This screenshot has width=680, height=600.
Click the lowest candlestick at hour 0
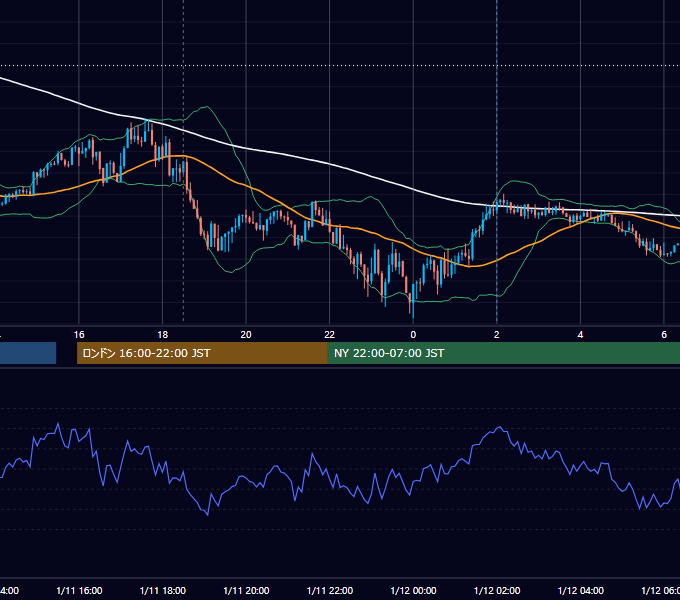click(413, 301)
